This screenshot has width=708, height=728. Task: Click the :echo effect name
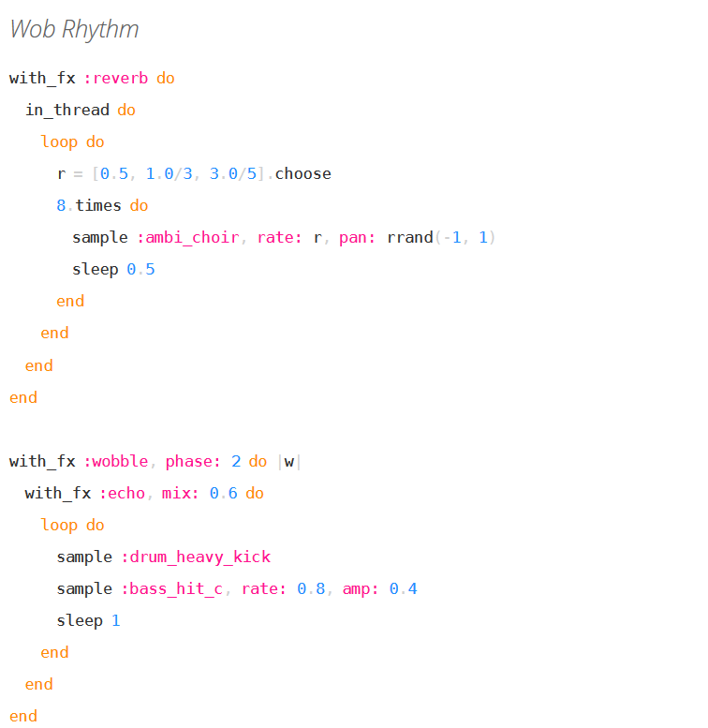click(124, 493)
